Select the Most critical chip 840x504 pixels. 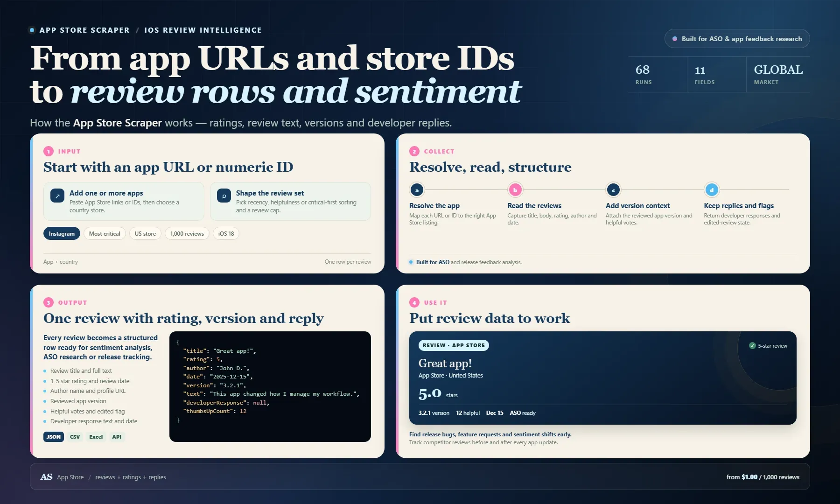(105, 234)
